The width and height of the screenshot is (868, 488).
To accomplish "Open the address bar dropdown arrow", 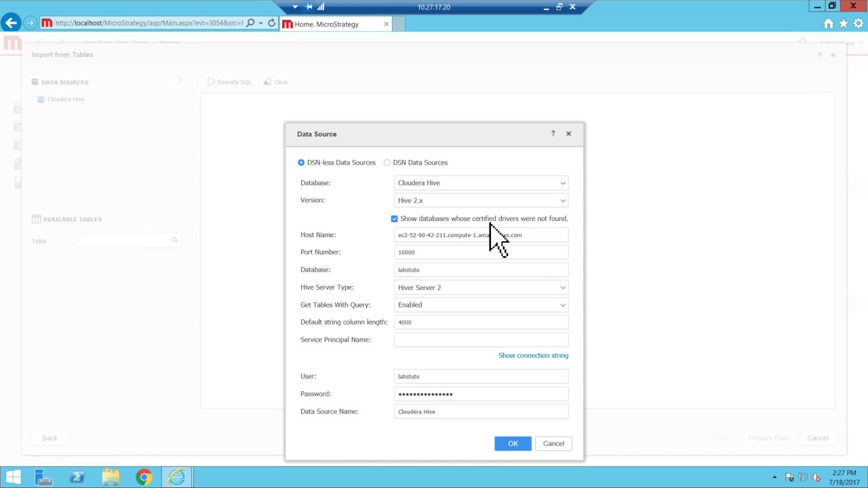I will (x=261, y=23).
